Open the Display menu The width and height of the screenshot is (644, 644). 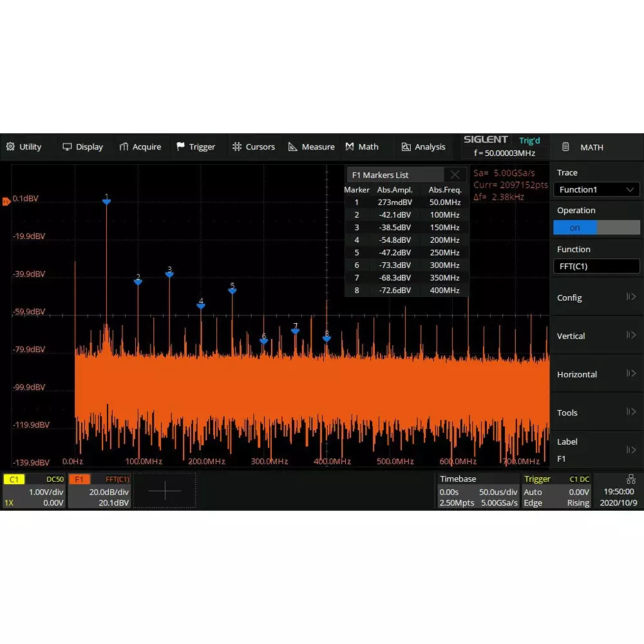[82, 147]
